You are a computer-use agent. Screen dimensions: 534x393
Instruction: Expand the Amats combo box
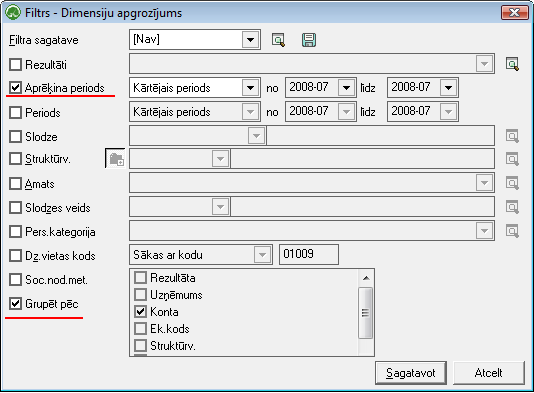point(484,183)
